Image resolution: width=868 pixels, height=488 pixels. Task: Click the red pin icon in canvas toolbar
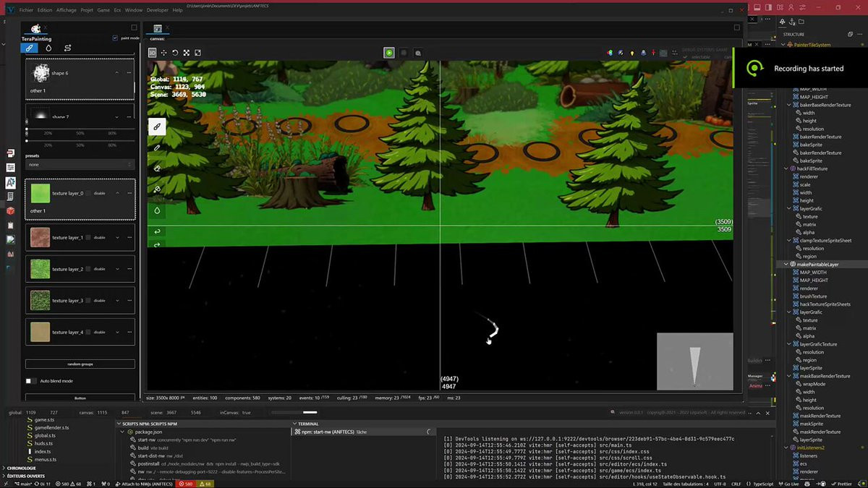point(654,53)
